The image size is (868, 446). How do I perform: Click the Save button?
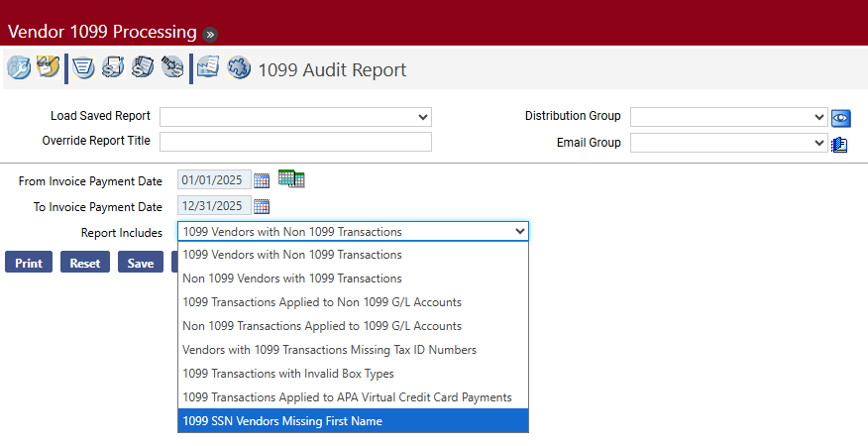pos(141,263)
